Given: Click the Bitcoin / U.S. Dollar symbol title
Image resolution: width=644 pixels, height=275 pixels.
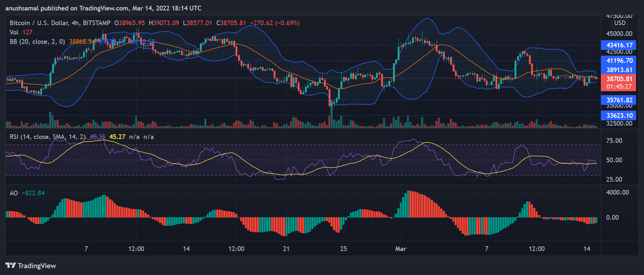Looking at the screenshot, I should pyautogui.click(x=60, y=23).
